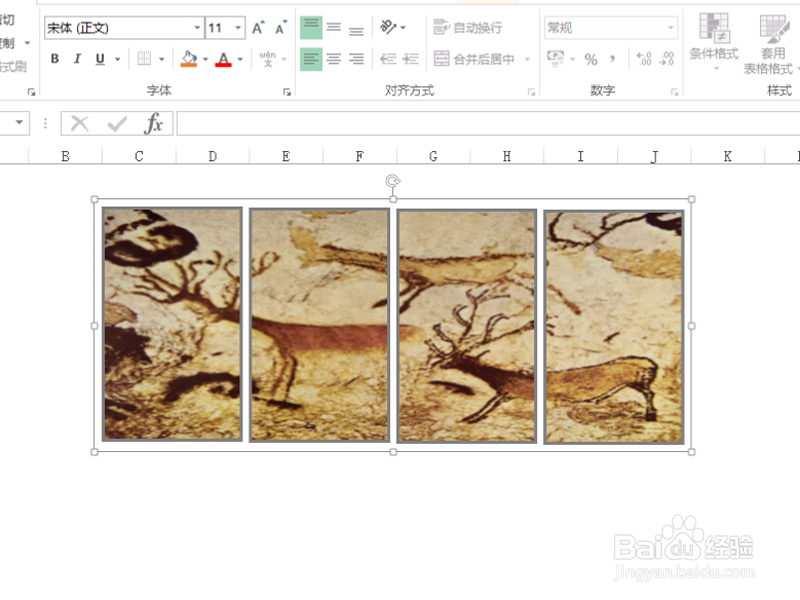Select column C header

(x=139, y=156)
